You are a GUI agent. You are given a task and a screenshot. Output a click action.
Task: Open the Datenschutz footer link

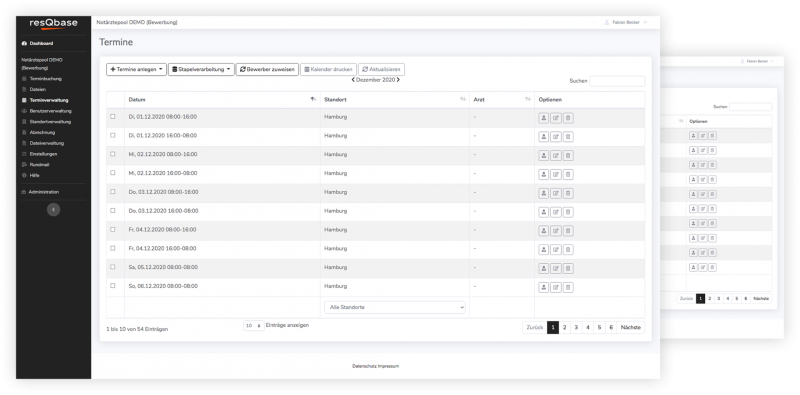(x=364, y=366)
